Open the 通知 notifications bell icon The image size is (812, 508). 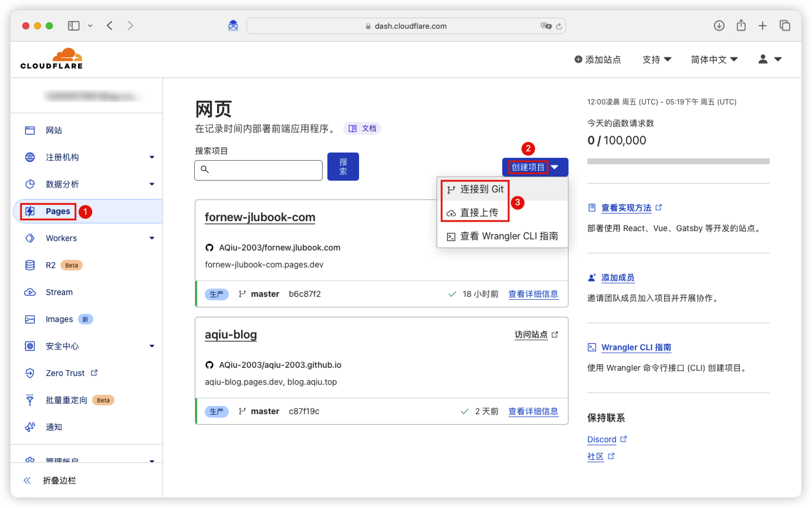(x=30, y=427)
